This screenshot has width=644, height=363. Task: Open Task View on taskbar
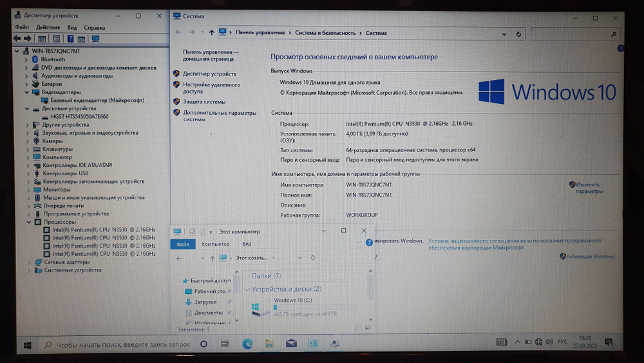pyautogui.click(x=225, y=344)
